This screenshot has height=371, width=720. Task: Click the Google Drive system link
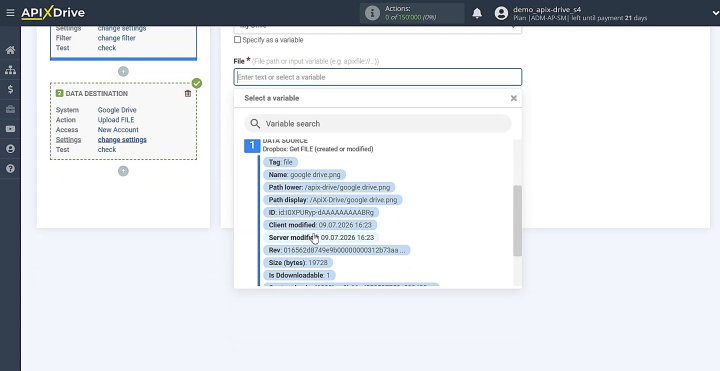click(117, 110)
